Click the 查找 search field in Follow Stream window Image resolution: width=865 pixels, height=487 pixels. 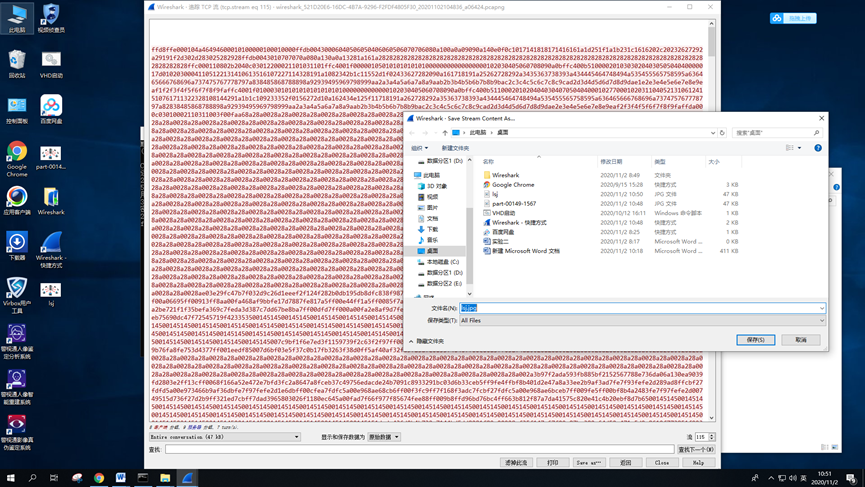click(419, 449)
